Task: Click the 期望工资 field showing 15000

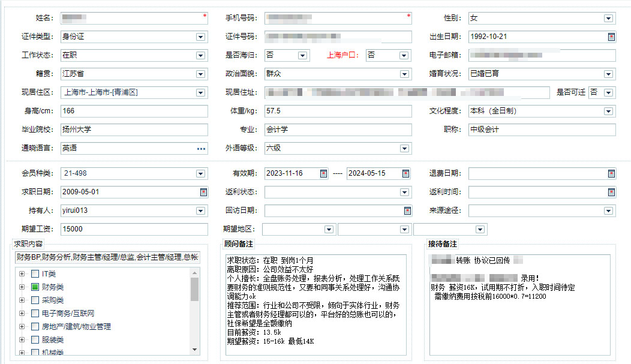Action: 134,229
